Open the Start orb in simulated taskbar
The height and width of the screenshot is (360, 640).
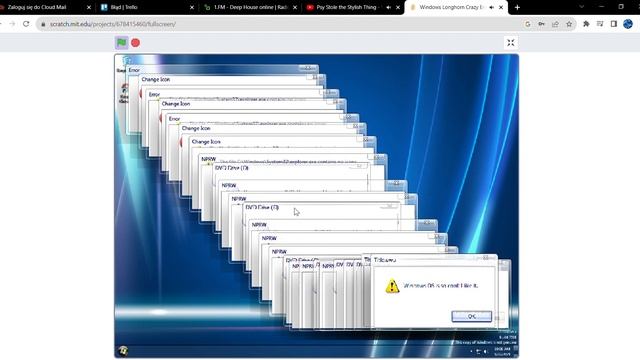coord(123,350)
